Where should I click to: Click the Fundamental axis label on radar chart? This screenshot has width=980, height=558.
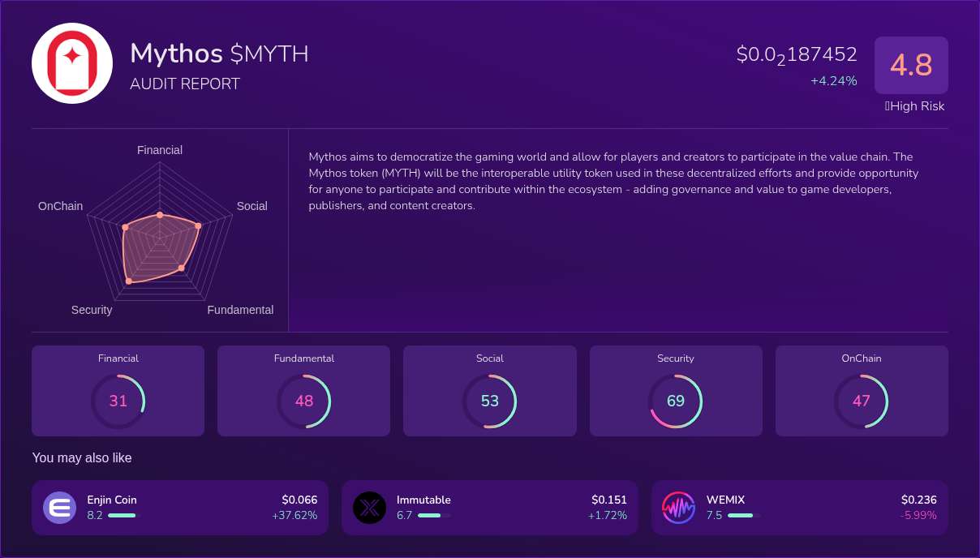tap(240, 310)
